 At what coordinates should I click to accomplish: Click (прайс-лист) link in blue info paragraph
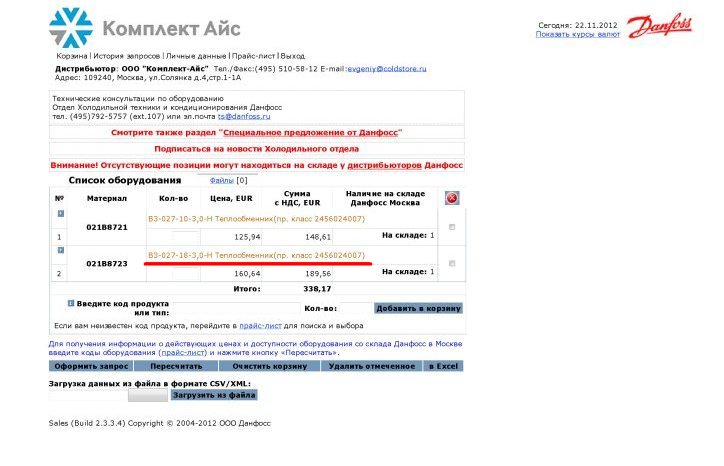coord(183,352)
